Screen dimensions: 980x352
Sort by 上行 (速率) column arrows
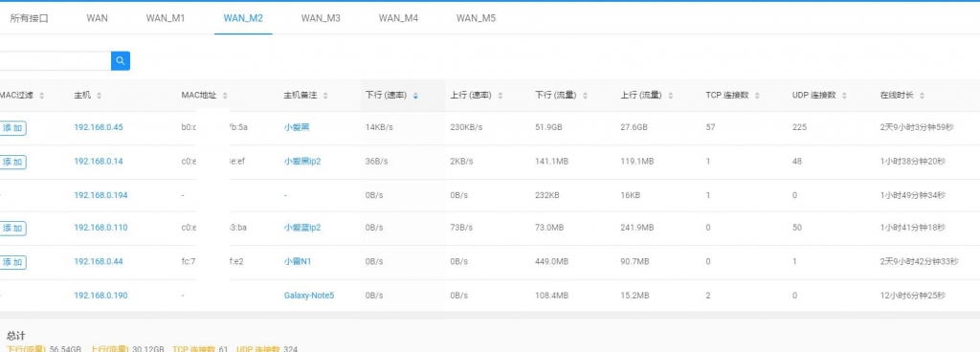coord(501,96)
